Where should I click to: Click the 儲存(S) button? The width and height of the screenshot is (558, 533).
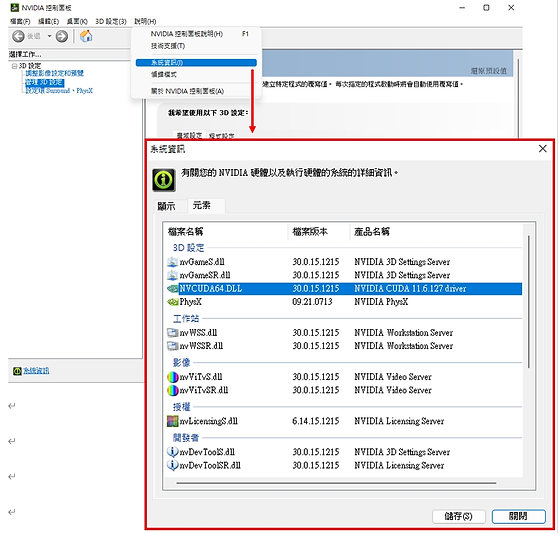[458, 516]
